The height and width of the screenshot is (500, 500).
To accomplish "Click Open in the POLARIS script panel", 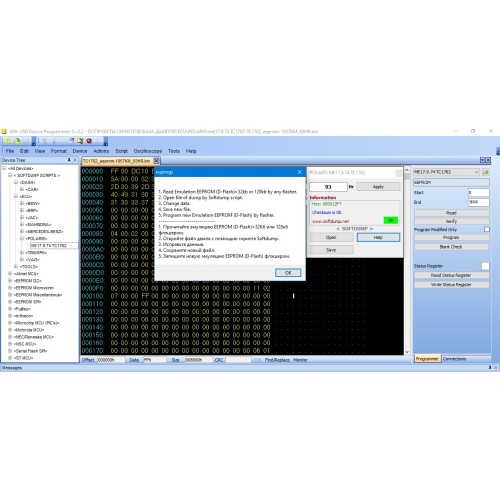I will 331,237.
